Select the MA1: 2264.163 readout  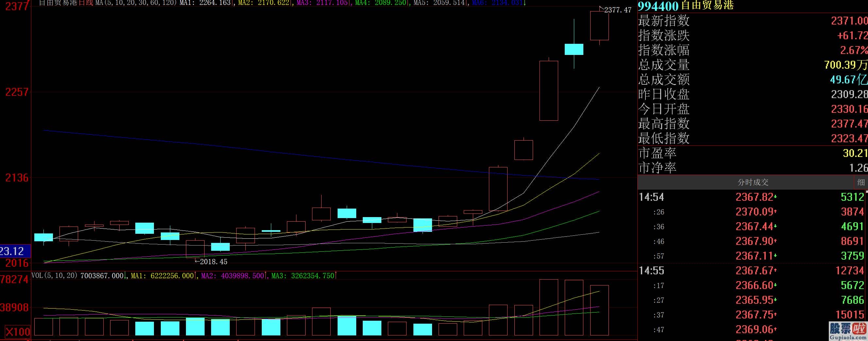point(205,3)
